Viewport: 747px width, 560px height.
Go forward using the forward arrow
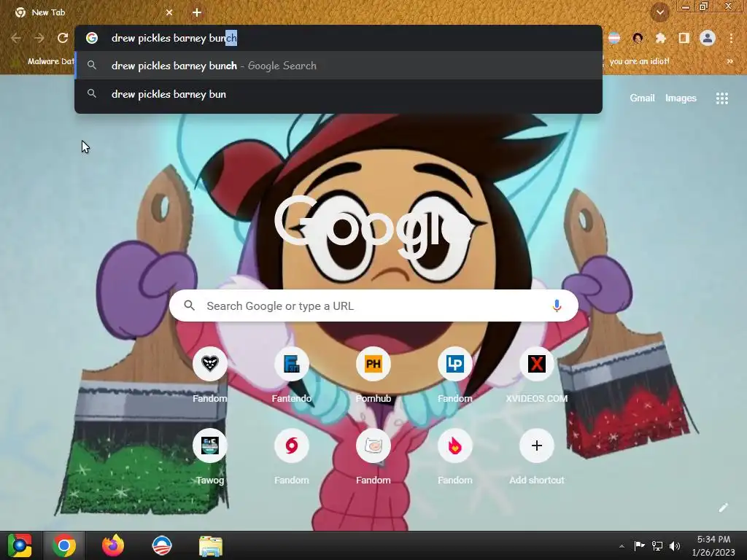pos(39,38)
